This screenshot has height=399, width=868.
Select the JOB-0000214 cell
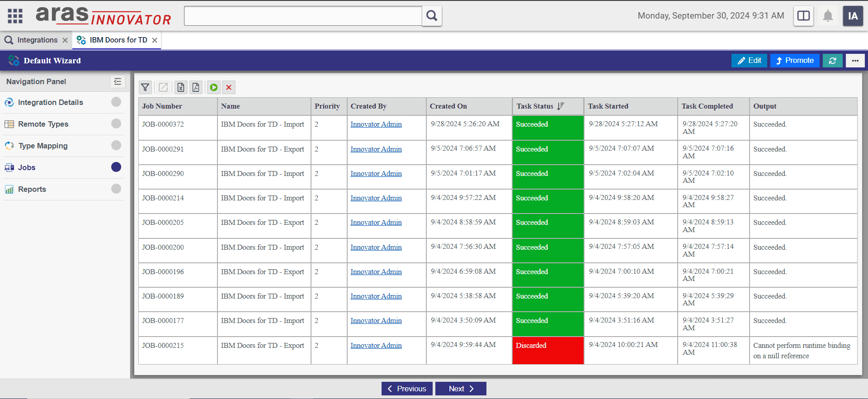[x=178, y=201]
